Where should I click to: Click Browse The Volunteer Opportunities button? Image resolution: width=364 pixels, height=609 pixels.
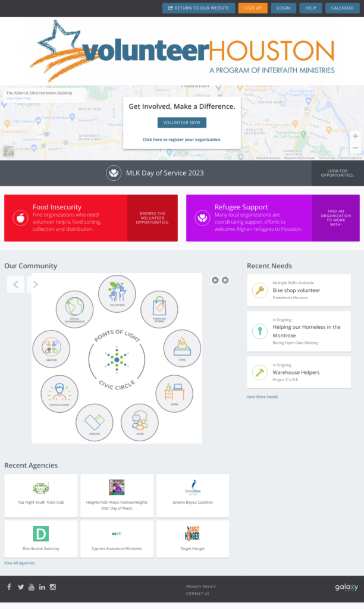tap(152, 218)
